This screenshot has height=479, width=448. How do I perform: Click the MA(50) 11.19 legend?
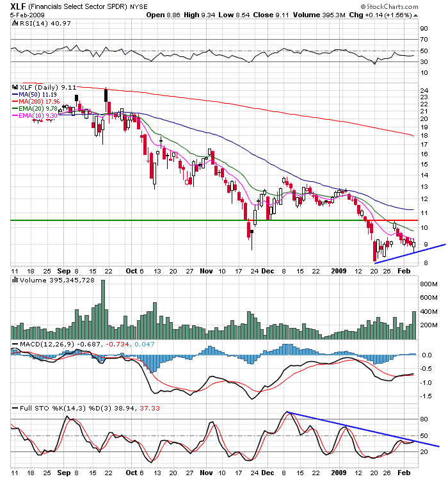(x=34, y=95)
